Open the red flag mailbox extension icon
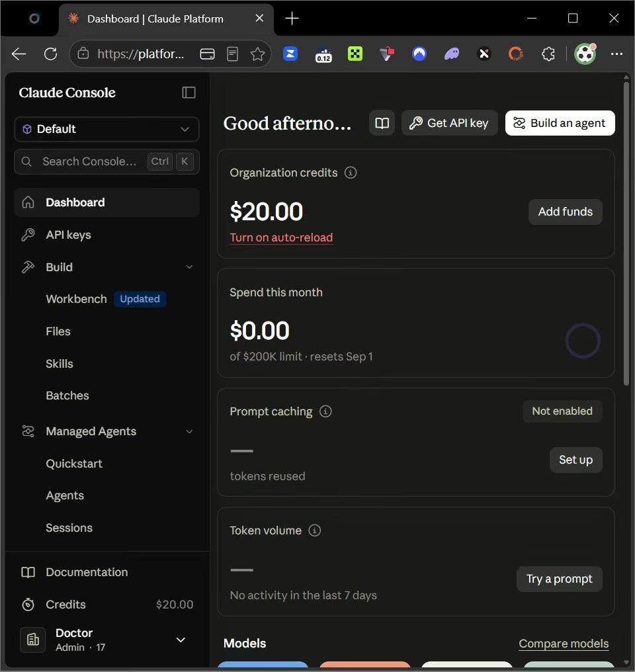 tap(388, 54)
